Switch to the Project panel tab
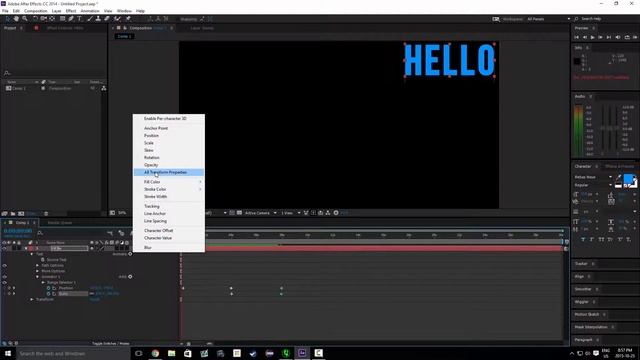 point(10,28)
